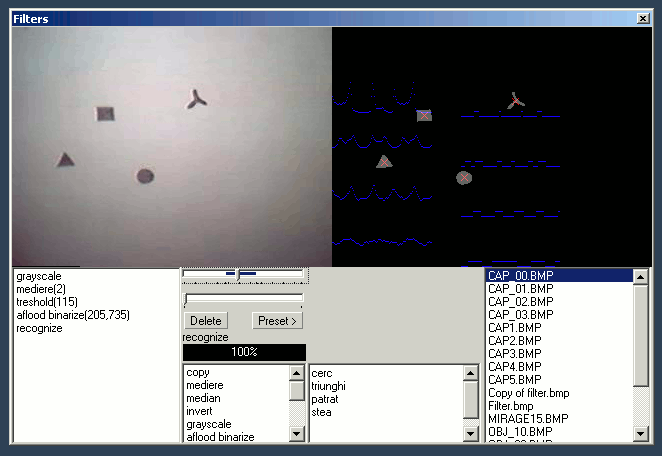Click the triangle in the source image
This screenshot has height=456, width=662.
click(x=65, y=160)
